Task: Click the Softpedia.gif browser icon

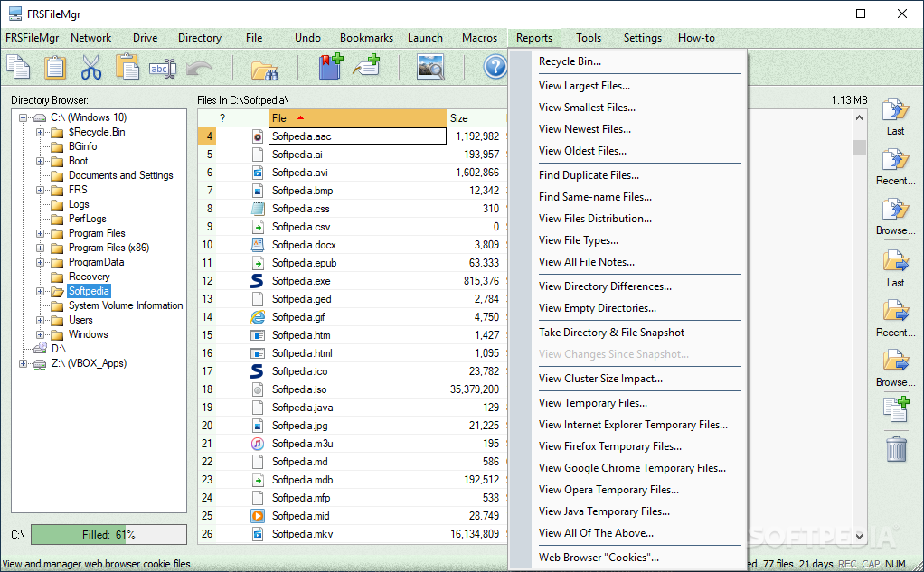Action: click(x=257, y=317)
